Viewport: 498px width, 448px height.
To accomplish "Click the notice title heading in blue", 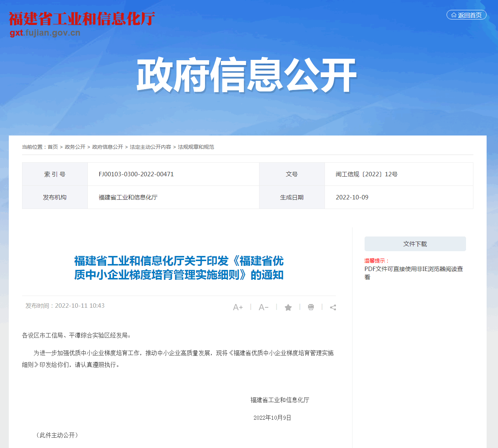I will [179, 268].
